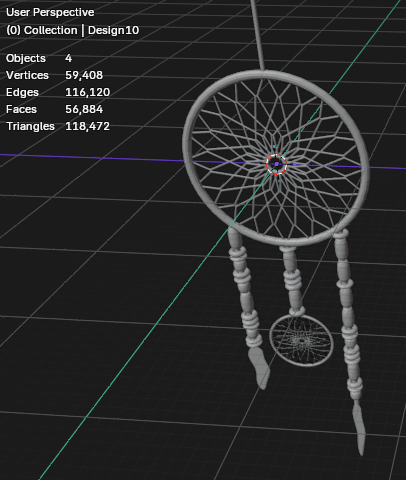Viewport: 406px width, 480px height.
Task: Click the web inside the small hoop
Action: tap(302, 341)
